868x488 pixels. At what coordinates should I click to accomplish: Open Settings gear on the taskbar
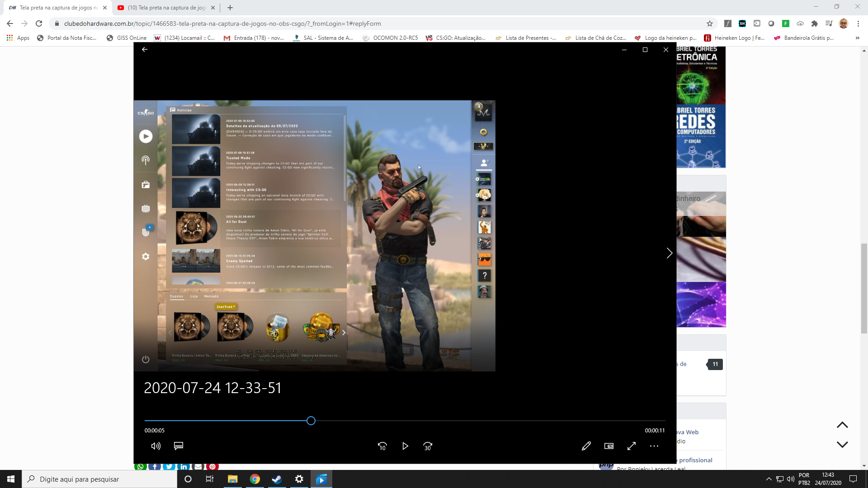299,479
